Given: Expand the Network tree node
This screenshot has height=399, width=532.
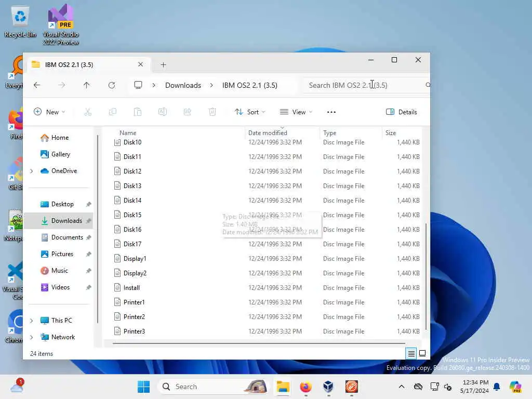Looking at the screenshot, I should (x=32, y=337).
